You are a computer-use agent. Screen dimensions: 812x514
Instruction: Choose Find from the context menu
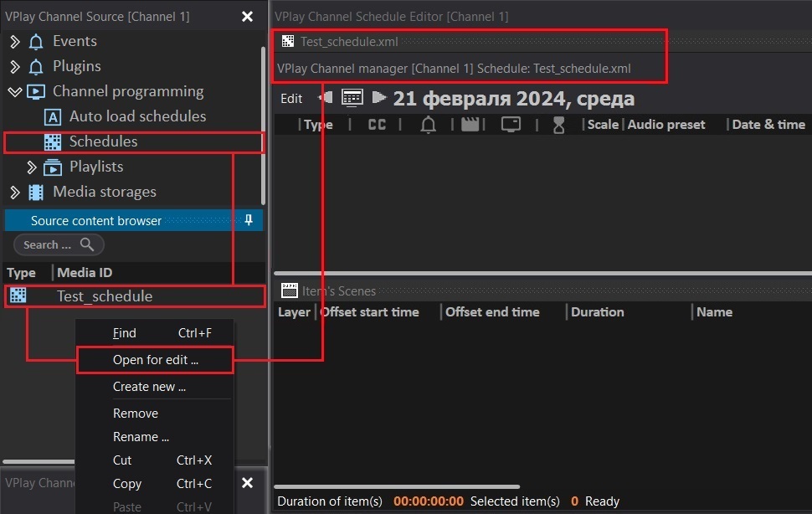[155, 333]
